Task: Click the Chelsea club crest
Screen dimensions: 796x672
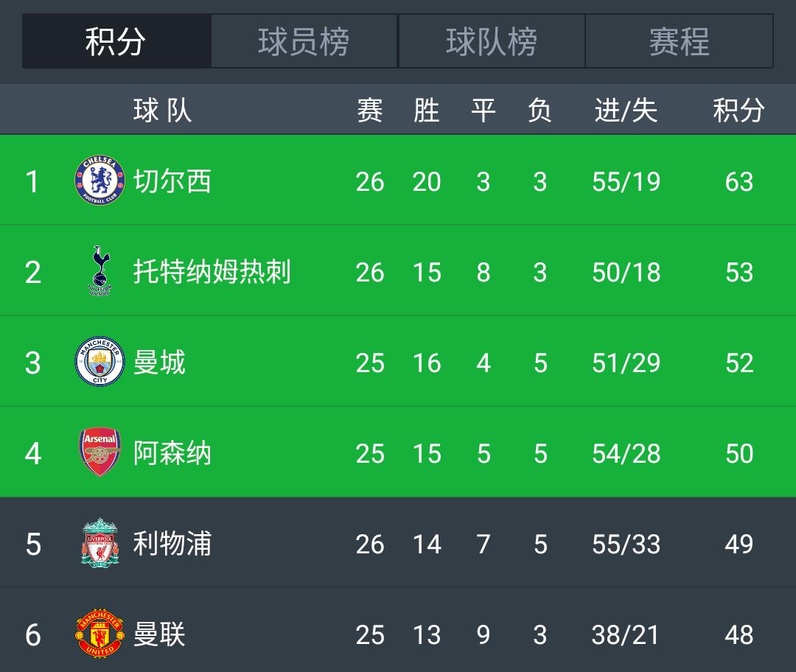Action: [99, 181]
